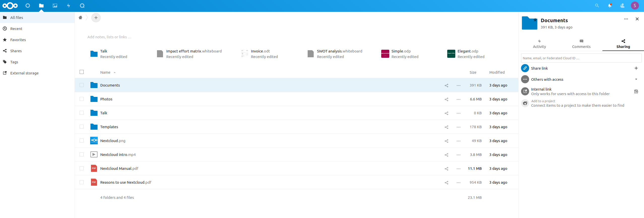Open Favorites in left navigation
The height and width of the screenshot is (218, 644).
tap(37, 40)
